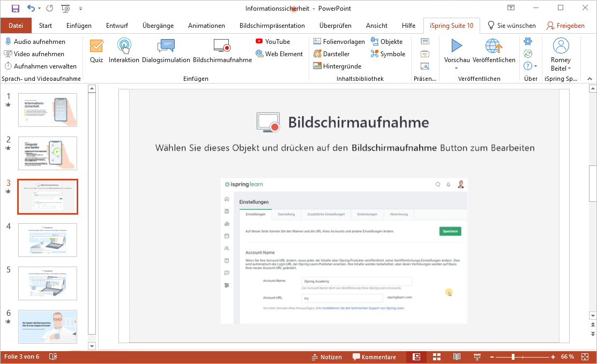597x364 pixels.
Task: Click Audio aufnehmen
Action: (x=35, y=42)
